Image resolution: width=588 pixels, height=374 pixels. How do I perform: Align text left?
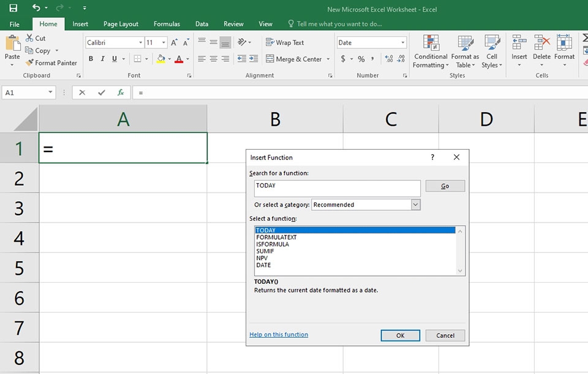(x=202, y=59)
